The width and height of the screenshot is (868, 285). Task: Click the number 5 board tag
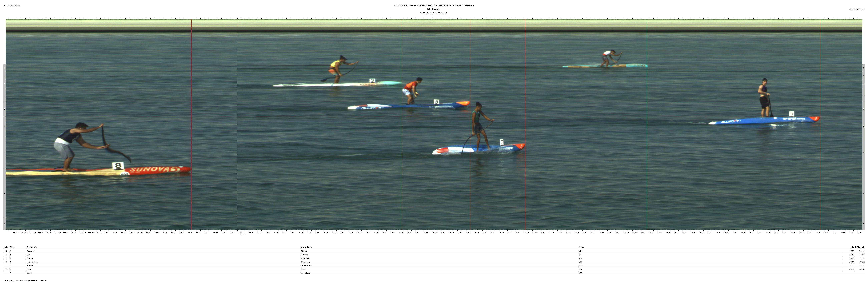click(x=436, y=102)
